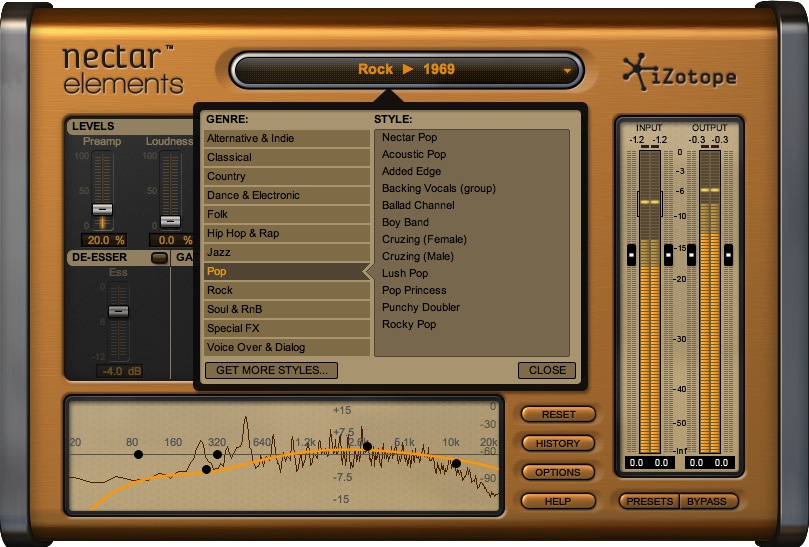The width and height of the screenshot is (809, 547).
Task: Pick the Lush Pop style
Action: (x=404, y=274)
